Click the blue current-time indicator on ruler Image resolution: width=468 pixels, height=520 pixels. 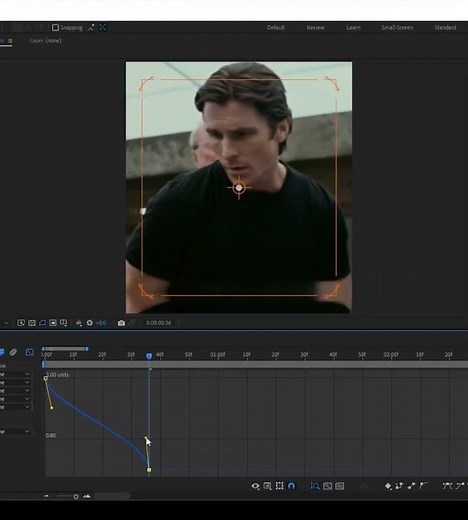[149, 356]
